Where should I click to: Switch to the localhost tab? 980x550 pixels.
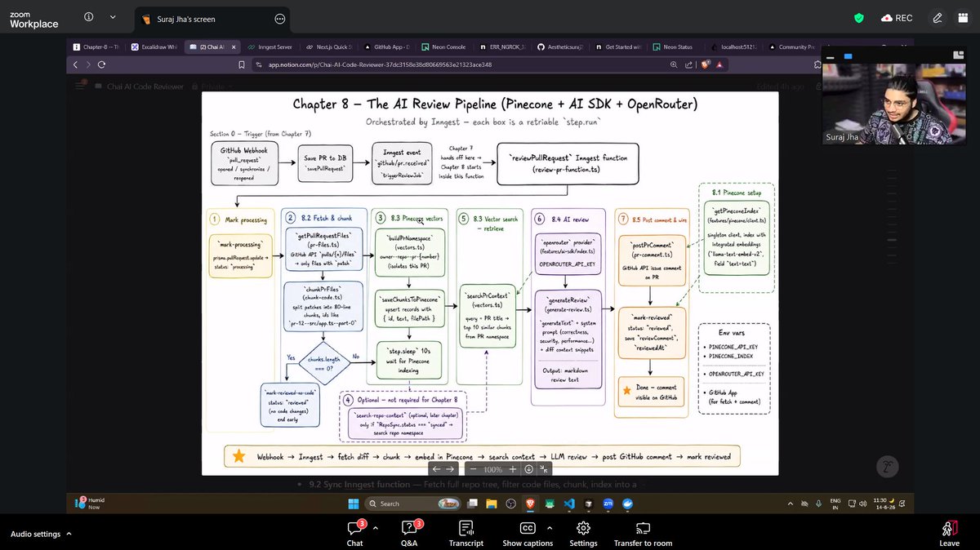[x=734, y=47]
